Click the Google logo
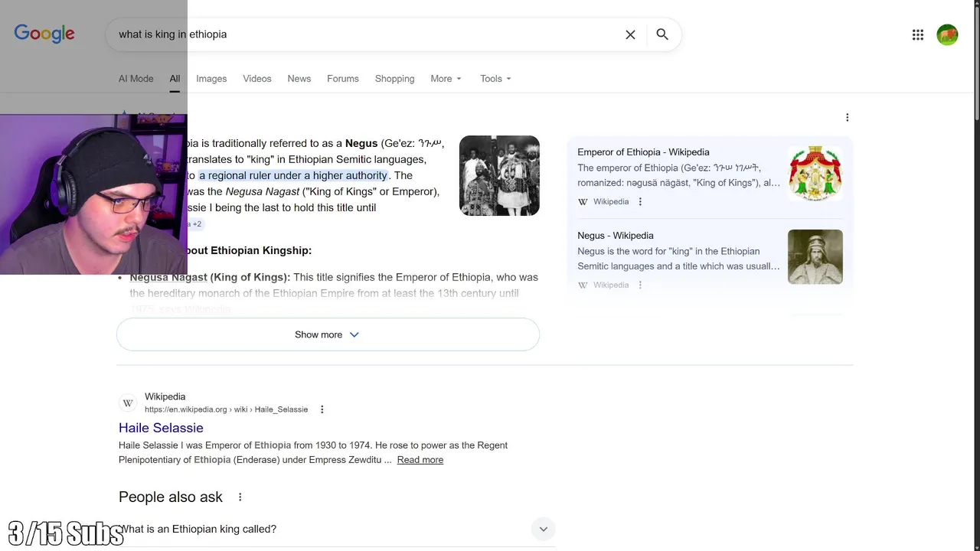 (x=44, y=34)
